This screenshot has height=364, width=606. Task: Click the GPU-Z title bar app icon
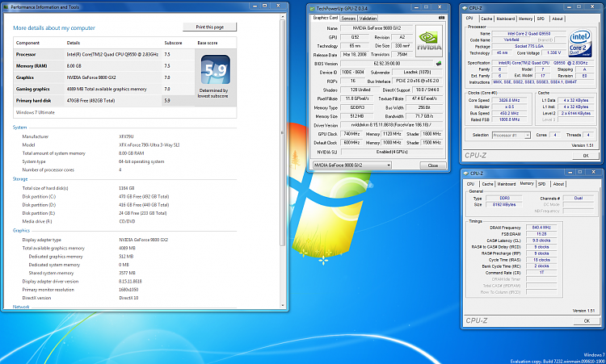tap(313, 8)
